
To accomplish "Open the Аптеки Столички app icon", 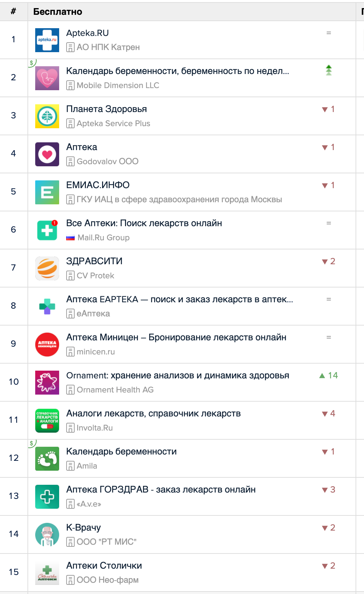I will (x=47, y=573).
